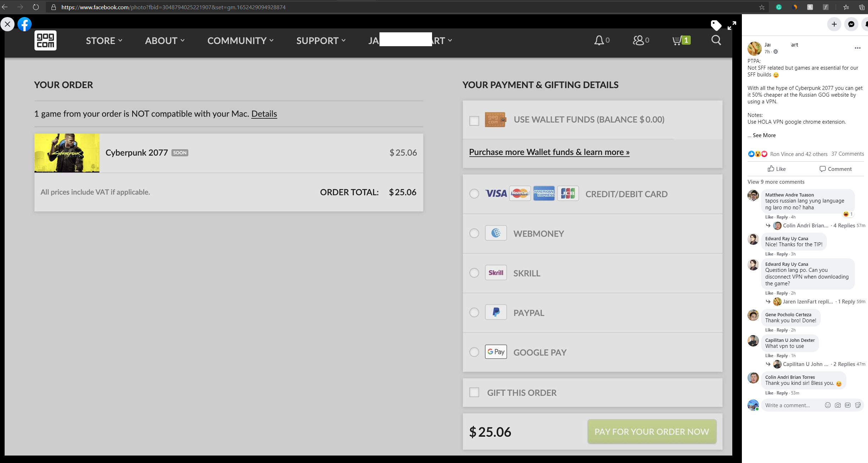Add sticker to comment
Viewport: 868px width, 463px height.
[858, 405]
